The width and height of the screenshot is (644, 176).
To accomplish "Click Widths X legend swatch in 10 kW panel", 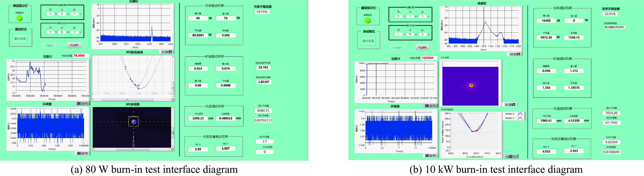I will (x=520, y=114).
